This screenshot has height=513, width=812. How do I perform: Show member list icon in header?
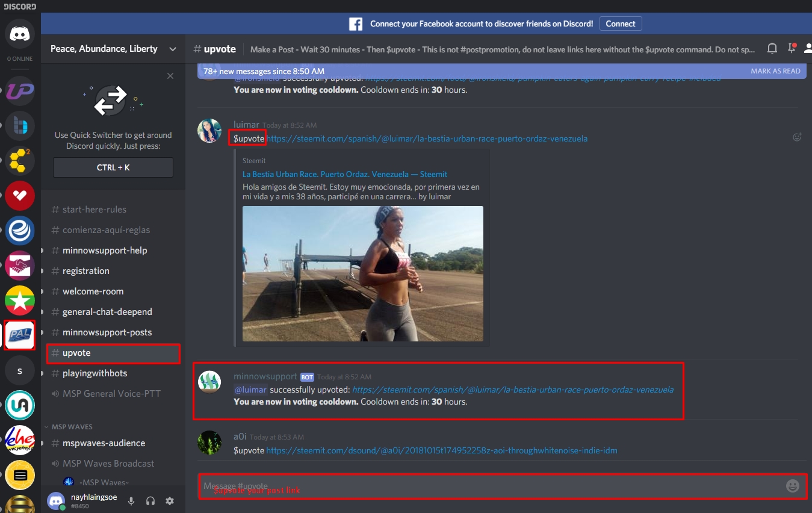pyautogui.click(x=808, y=49)
